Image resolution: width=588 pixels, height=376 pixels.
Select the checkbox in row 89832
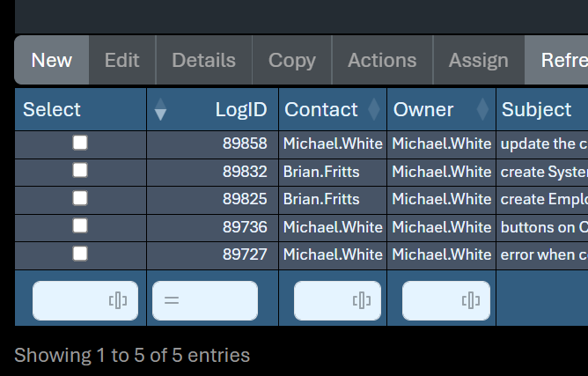[x=80, y=170]
